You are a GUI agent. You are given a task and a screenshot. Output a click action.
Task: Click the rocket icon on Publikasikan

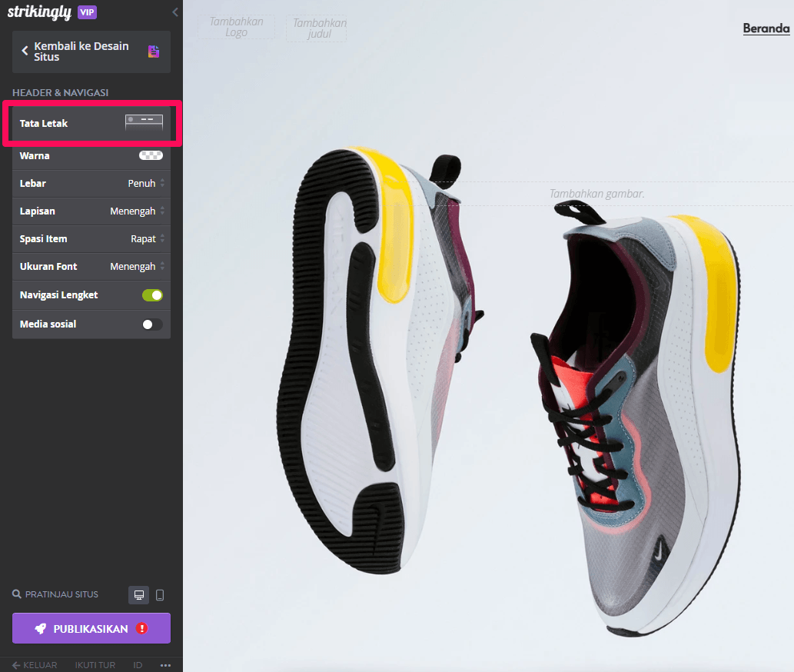[40, 628]
